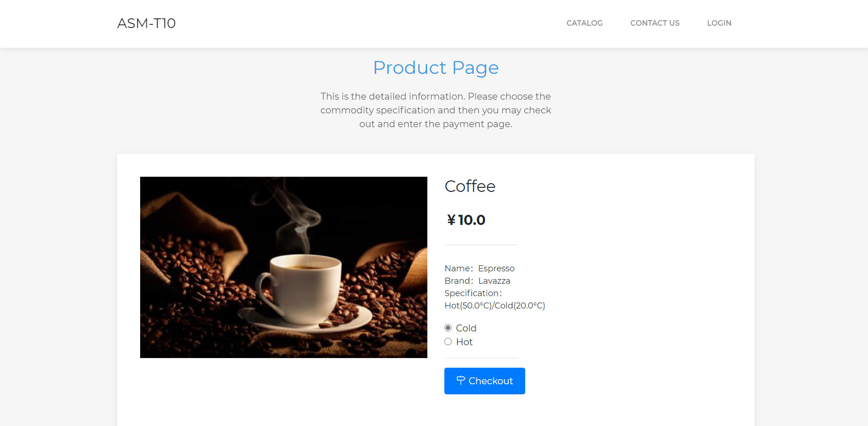This screenshot has width=868, height=426.
Task: Open the LOGIN page
Action: pyautogui.click(x=719, y=23)
